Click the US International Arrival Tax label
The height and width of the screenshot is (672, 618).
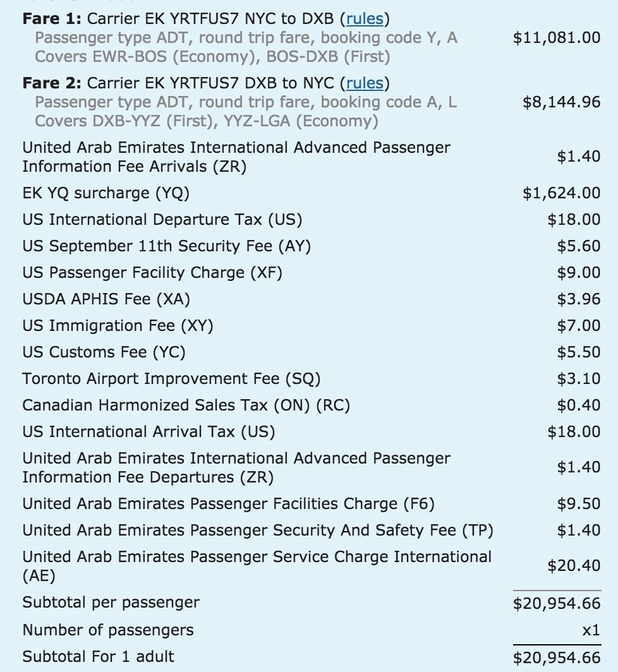(148, 432)
